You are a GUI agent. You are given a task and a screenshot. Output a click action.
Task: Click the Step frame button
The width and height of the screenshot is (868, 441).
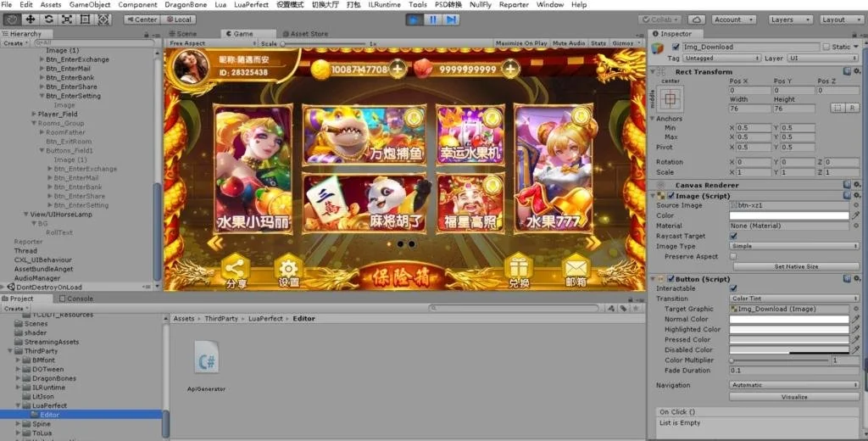click(x=453, y=19)
